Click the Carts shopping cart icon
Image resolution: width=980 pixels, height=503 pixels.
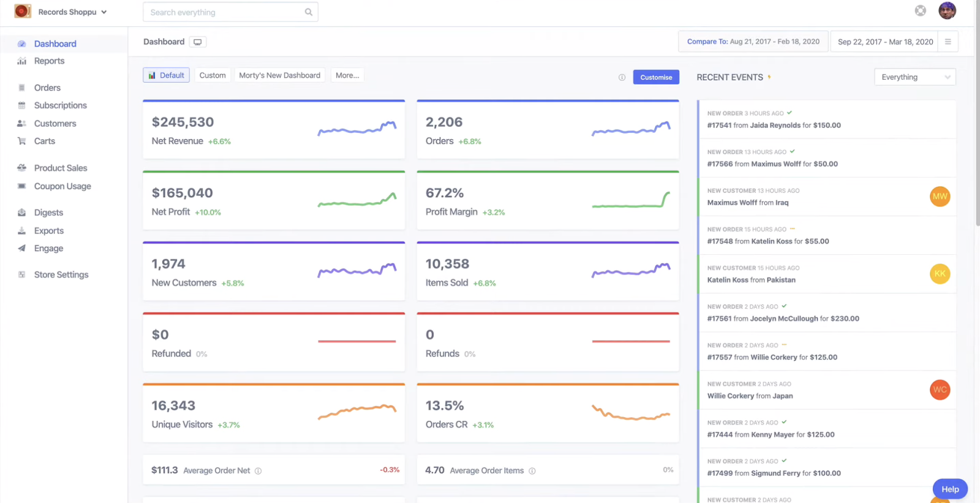coord(22,141)
